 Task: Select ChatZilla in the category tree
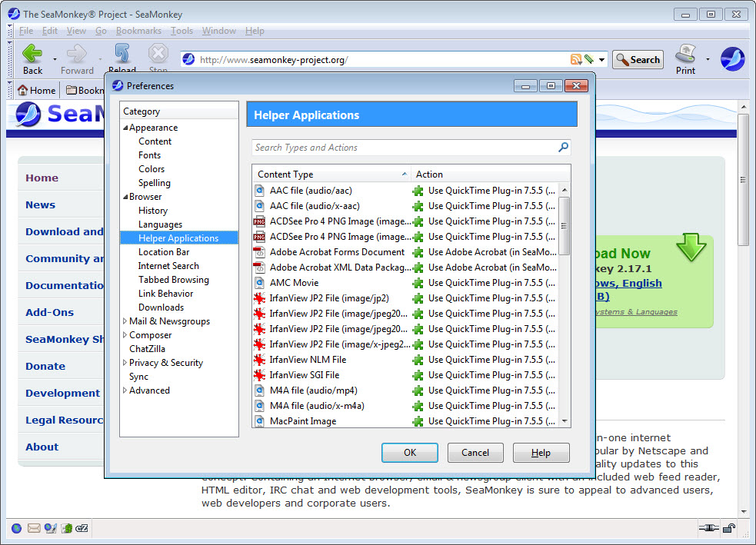click(147, 349)
